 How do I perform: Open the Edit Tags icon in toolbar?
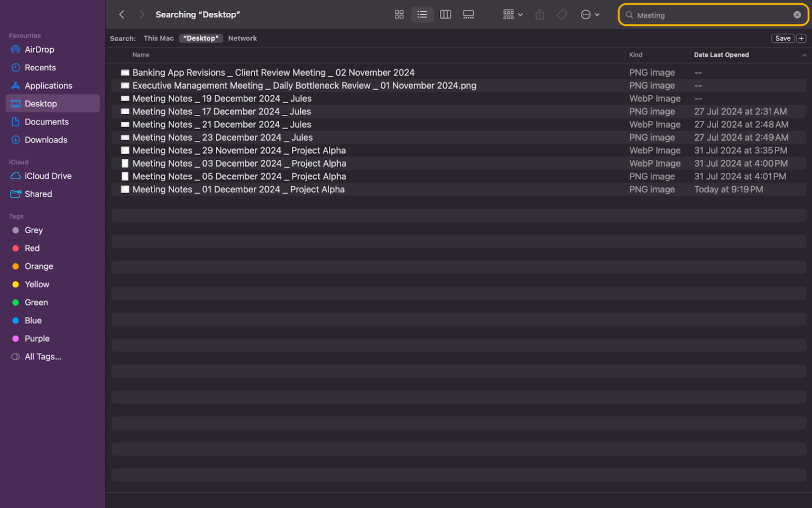coord(561,14)
